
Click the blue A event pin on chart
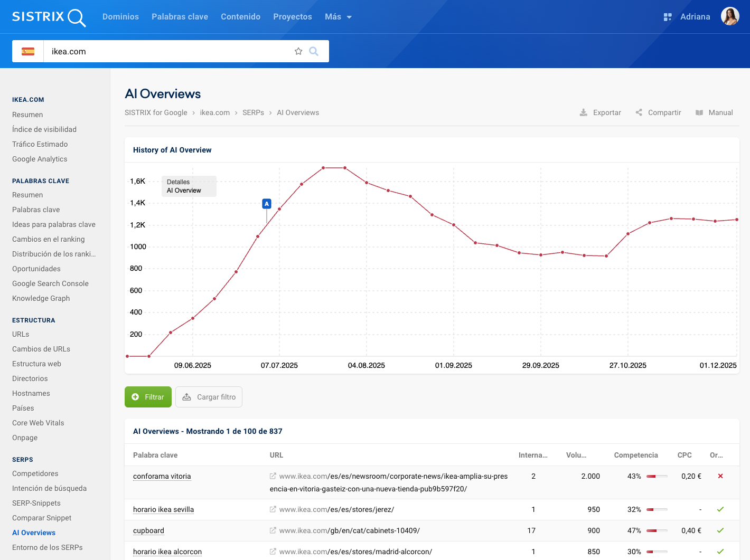[x=267, y=204]
